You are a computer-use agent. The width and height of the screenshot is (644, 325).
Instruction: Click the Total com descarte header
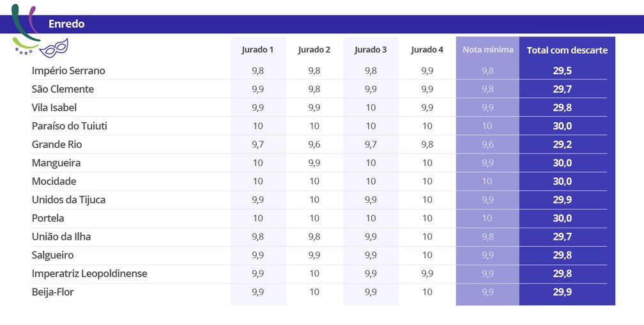567,50
